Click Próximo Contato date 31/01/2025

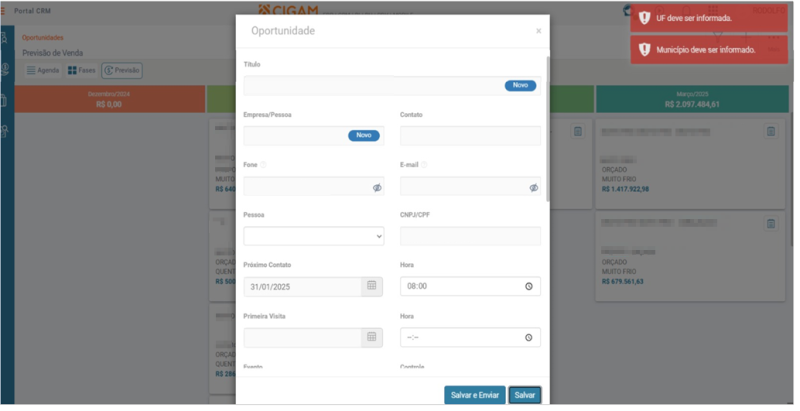click(x=302, y=287)
